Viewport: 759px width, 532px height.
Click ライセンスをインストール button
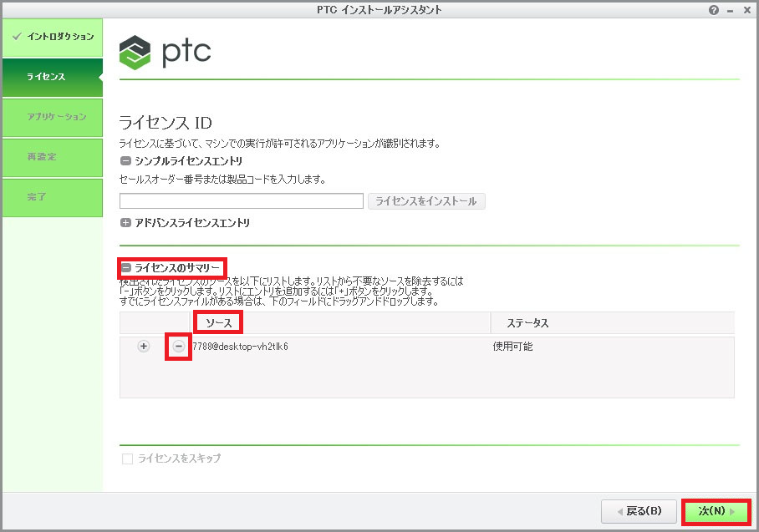(x=426, y=201)
